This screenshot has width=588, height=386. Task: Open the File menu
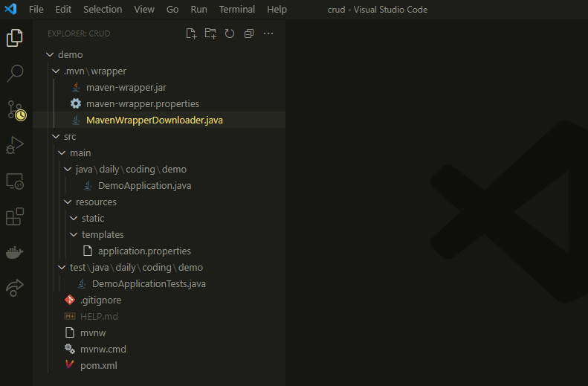(x=36, y=10)
